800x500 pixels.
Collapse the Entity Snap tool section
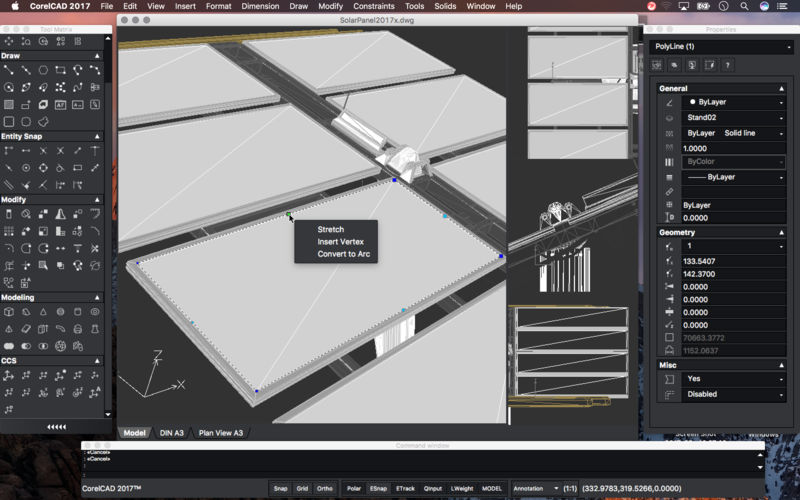coord(97,137)
